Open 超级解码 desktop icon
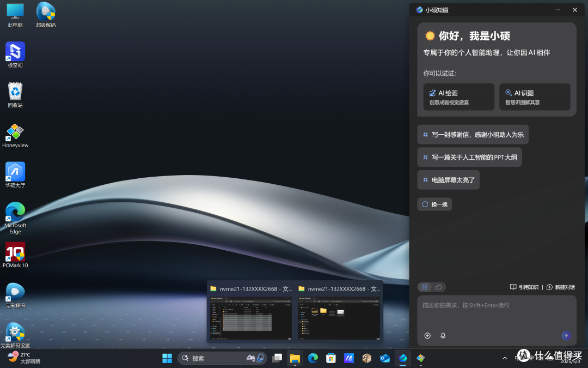Viewport: 588px width, 368px height. coord(46,15)
